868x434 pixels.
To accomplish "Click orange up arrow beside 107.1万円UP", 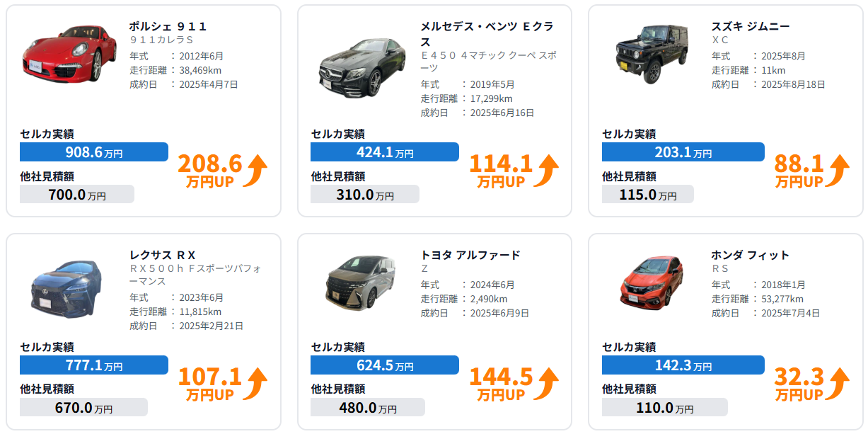I will pyautogui.click(x=256, y=384).
